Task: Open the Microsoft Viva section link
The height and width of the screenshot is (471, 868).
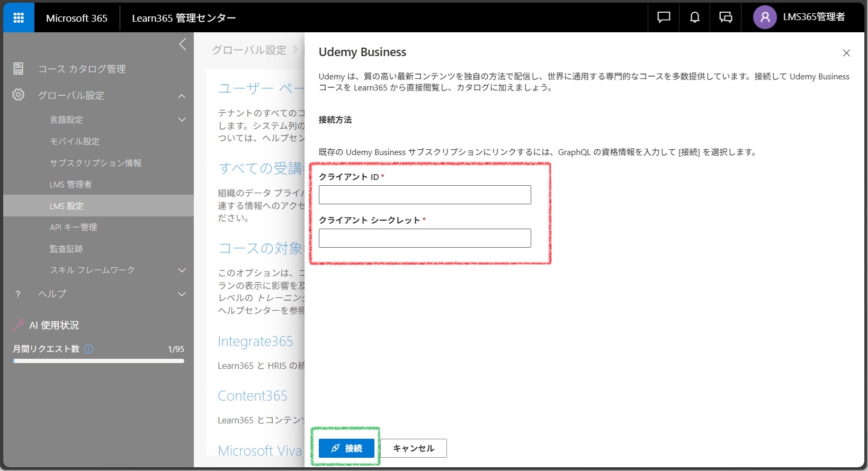Action: click(259, 450)
